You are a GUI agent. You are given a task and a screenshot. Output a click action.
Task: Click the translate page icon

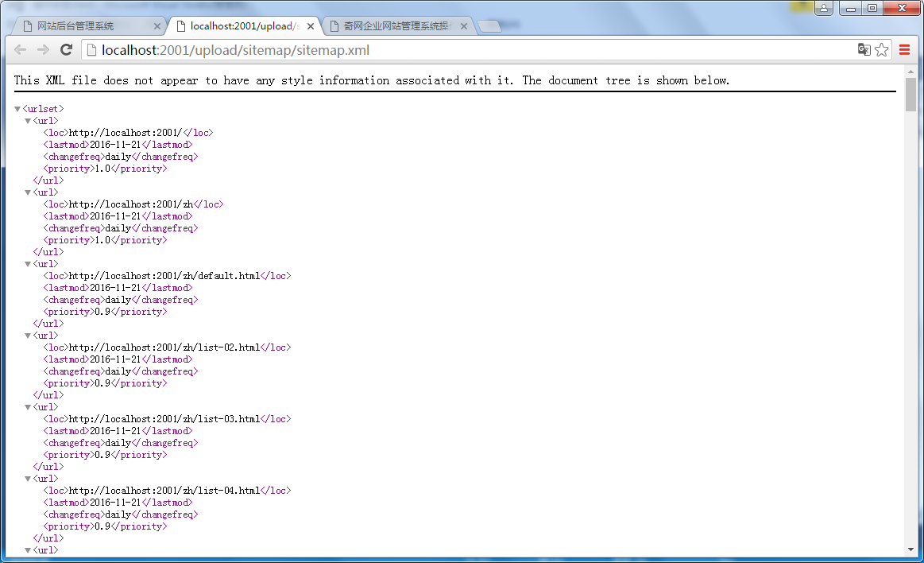pos(864,50)
